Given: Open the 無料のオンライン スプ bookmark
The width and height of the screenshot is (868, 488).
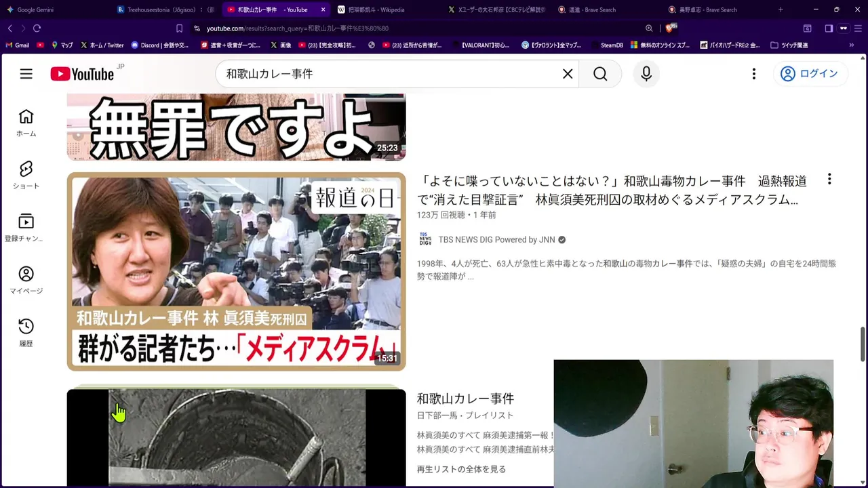Looking at the screenshot, I should [x=660, y=45].
